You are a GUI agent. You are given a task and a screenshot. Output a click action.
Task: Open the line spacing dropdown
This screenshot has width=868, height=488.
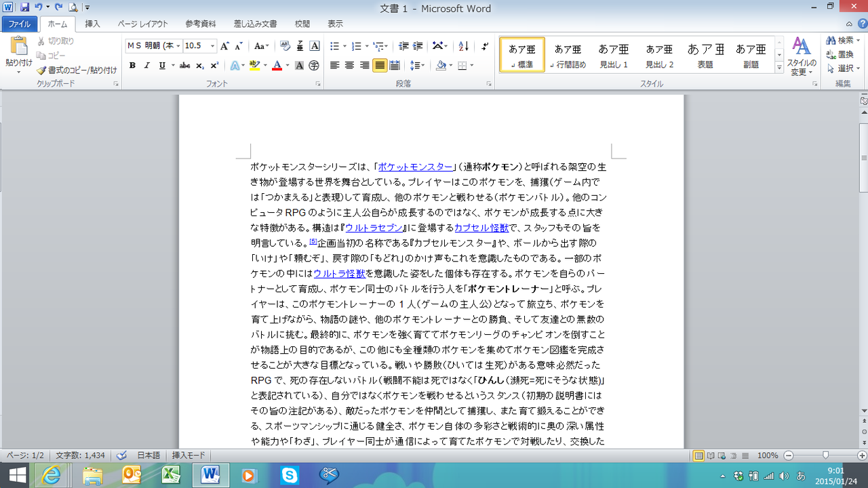[417, 66]
